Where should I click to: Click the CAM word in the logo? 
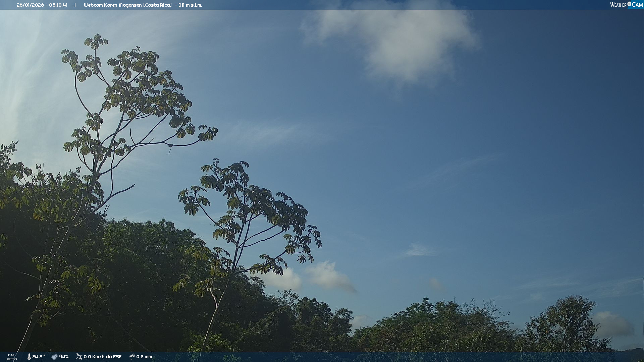[x=637, y=5]
